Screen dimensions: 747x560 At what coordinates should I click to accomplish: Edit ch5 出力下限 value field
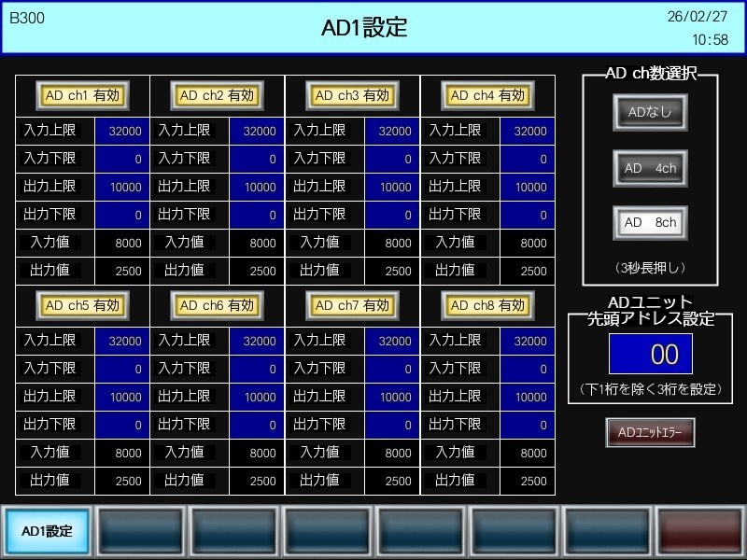122,426
